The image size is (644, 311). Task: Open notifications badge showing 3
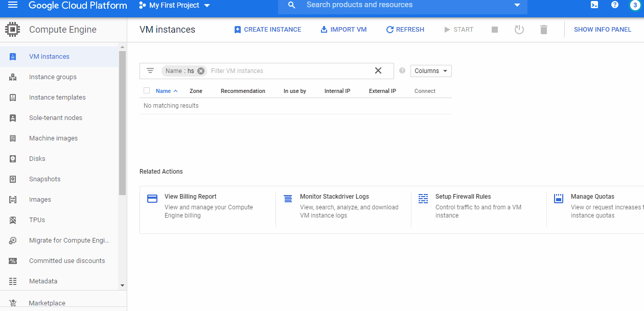pyautogui.click(x=635, y=5)
